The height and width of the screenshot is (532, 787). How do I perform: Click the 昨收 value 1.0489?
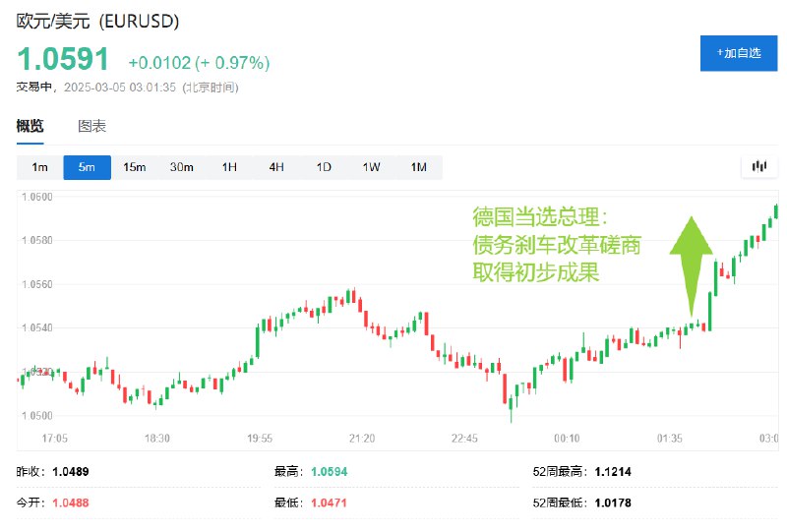tap(71, 472)
